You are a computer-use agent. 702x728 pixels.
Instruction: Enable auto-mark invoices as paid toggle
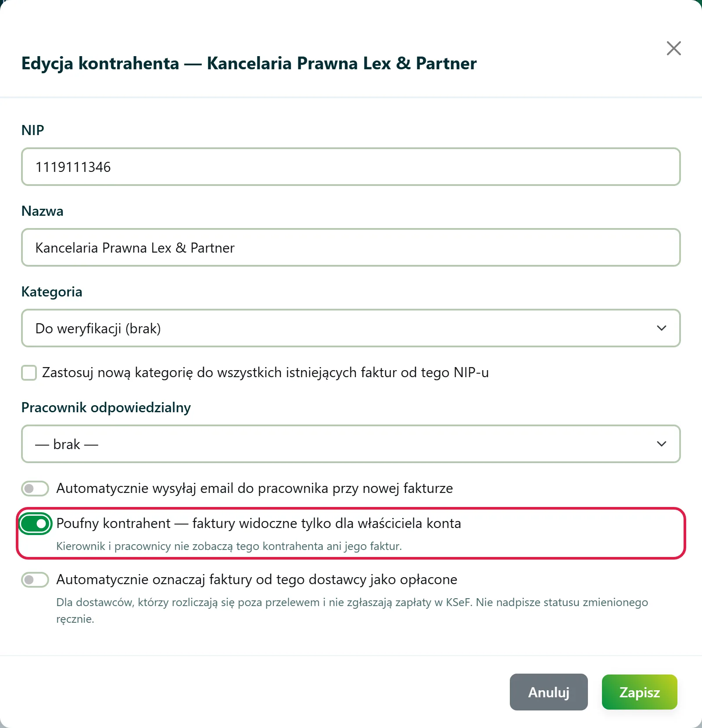pyautogui.click(x=35, y=580)
